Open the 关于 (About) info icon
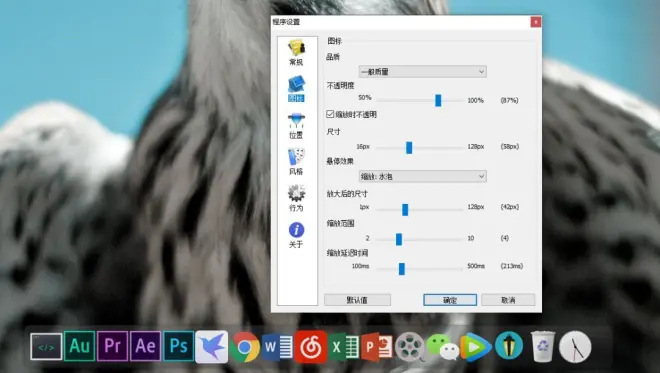Screen dimensions: 660x373 coord(296,235)
